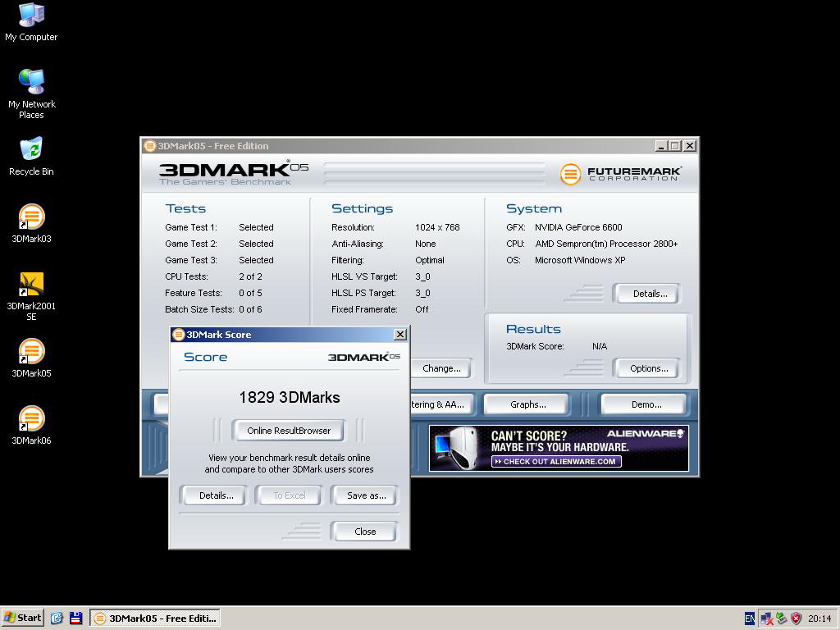Activate the 3DMark05 - Free Edition taskbar button

point(155,619)
